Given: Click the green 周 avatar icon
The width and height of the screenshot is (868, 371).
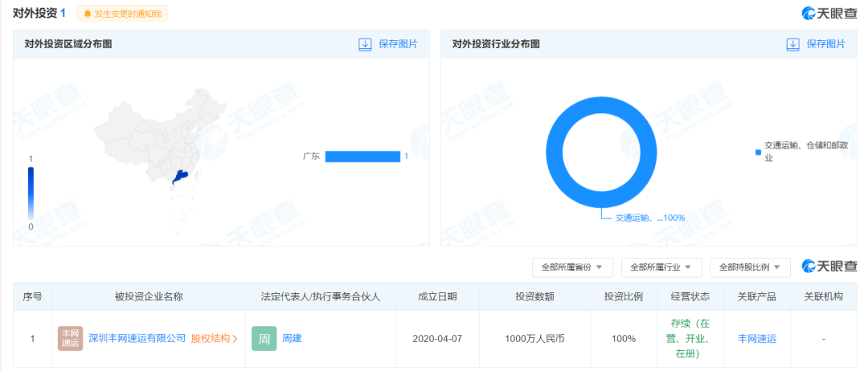Looking at the screenshot, I should tap(264, 338).
